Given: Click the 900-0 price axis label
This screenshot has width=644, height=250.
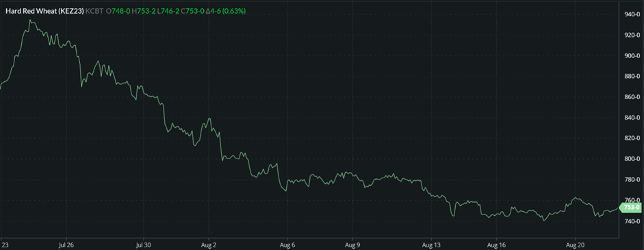Looking at the screenshot, I should pyautogui.click(x=632, y=56).
